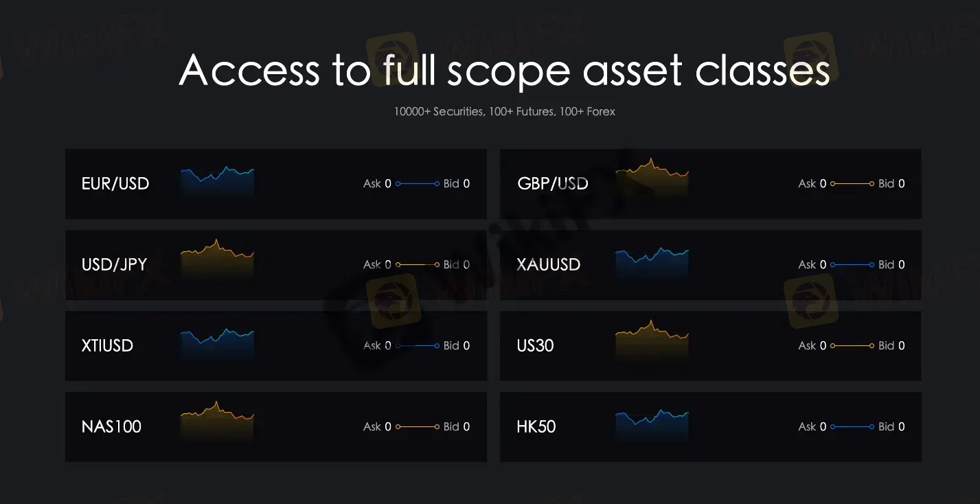The image size is (980, 504).
Task: Click the NAS100 Bid price value
Action: click(467, 427)
